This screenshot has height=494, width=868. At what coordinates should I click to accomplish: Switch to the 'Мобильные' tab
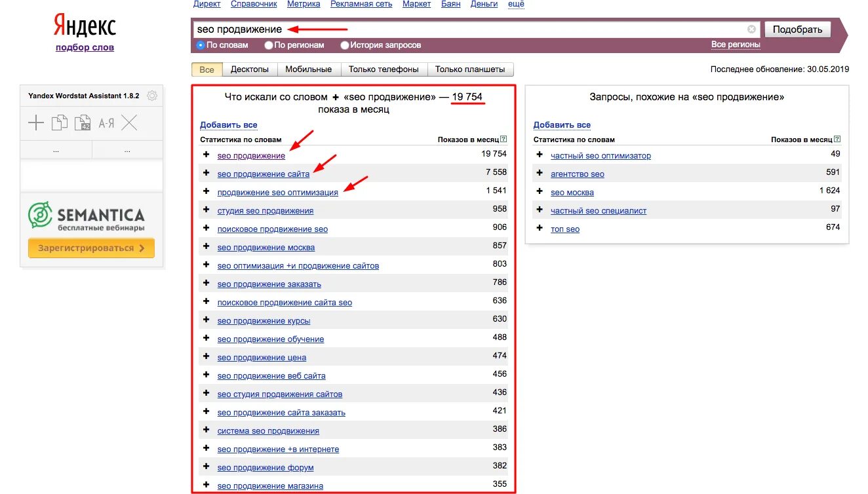pos(309,69)
